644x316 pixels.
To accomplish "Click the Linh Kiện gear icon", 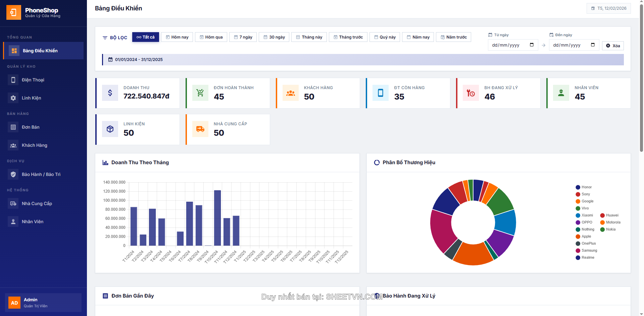I will pos(13,98).
